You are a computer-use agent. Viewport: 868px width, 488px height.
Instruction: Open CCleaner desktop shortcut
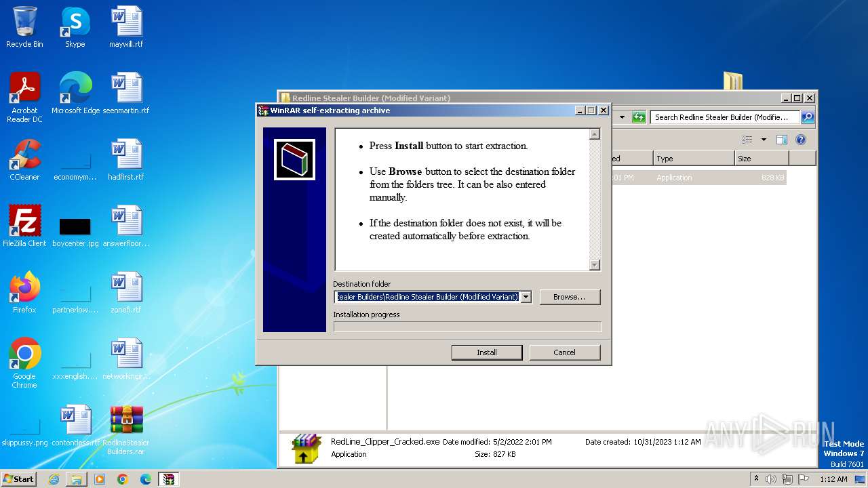(24, 160)
